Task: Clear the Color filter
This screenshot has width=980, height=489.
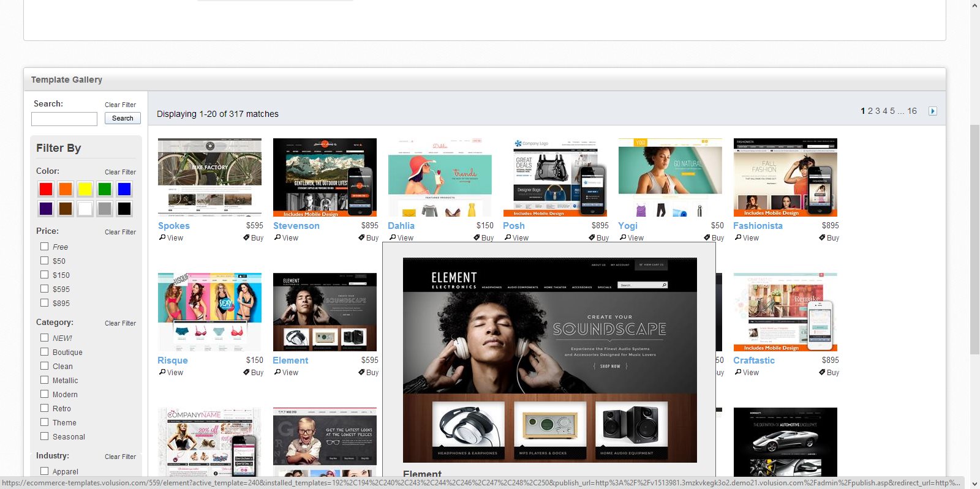Action: (120, 172)
